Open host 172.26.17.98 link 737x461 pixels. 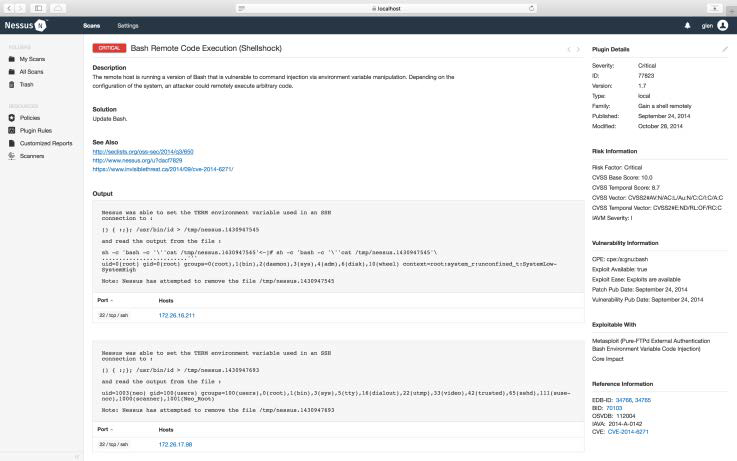[x=175, y=444]
